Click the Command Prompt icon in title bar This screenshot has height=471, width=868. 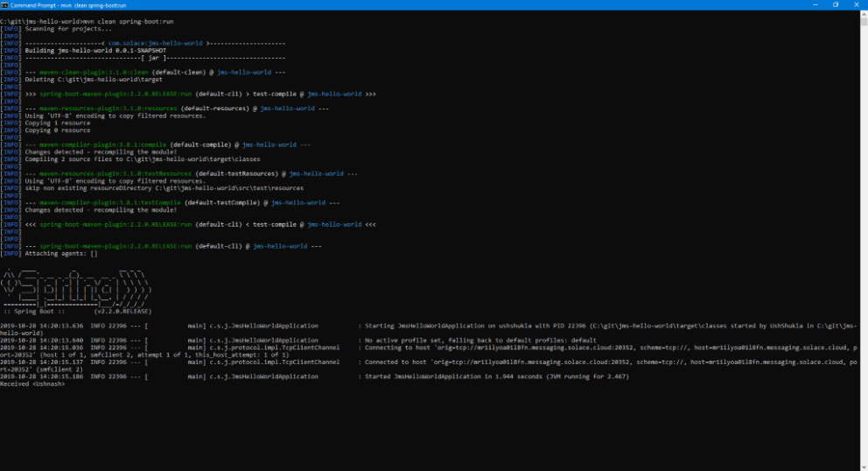pyautogui.click(x=4, y=4)
